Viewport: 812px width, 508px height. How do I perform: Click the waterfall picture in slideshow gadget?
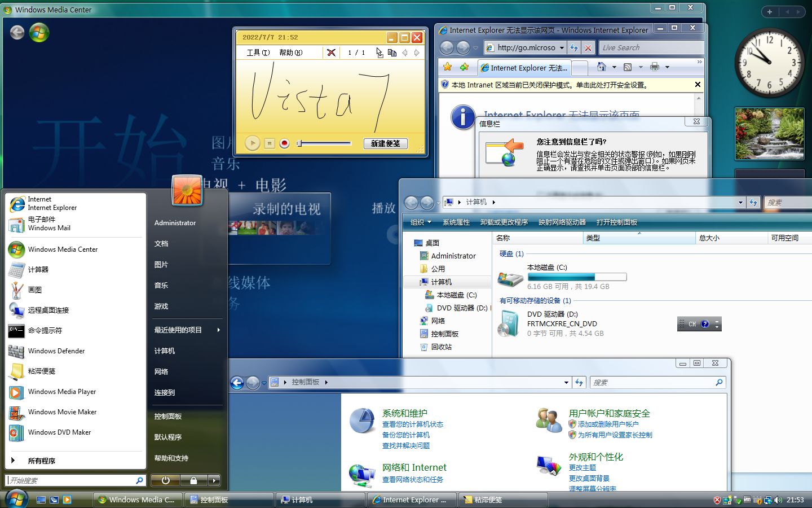(x=769, y=134)
